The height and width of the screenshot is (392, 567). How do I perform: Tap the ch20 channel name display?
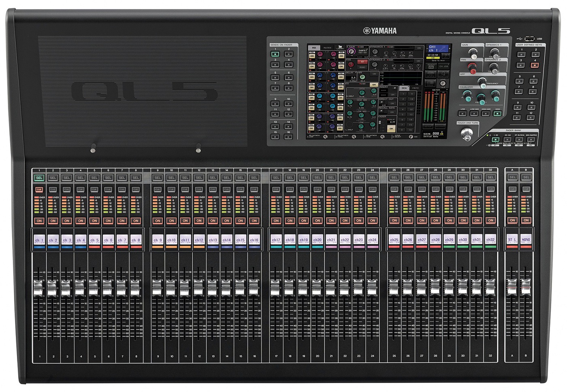tap(317, 240)
